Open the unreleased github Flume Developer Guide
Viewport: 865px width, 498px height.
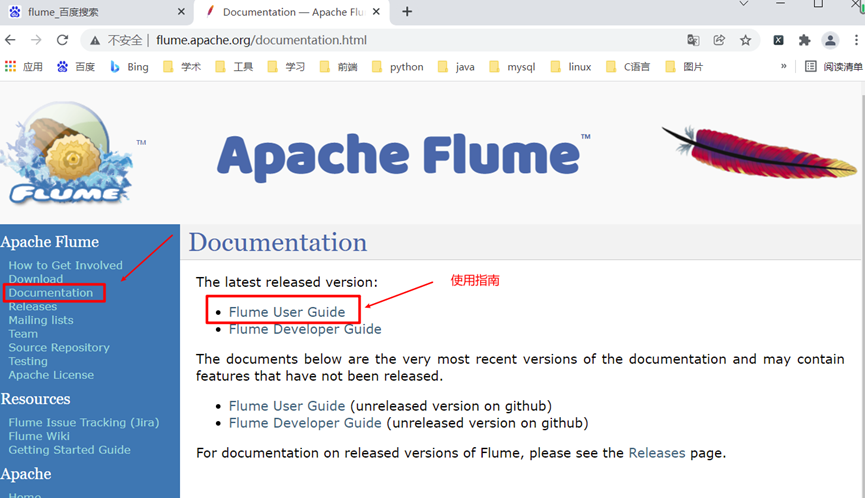tap(305, 424)
